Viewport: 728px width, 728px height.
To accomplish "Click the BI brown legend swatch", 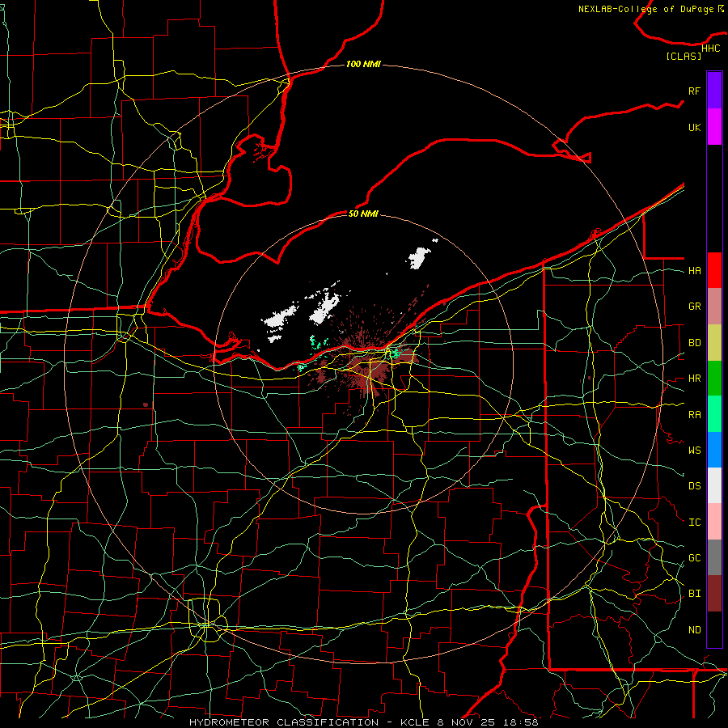I will tap(714, 594).
